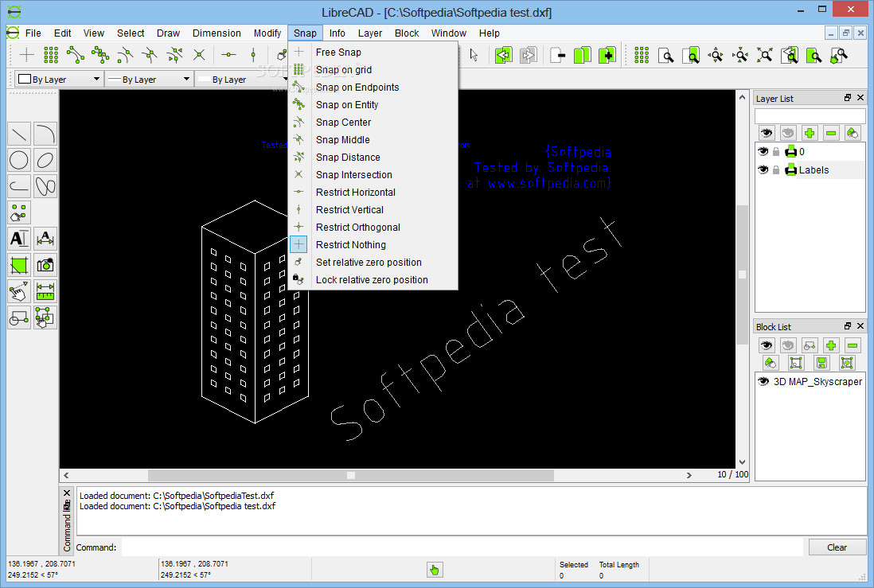Click the vertical scrollbar thumb
Image resolution: width=874 pixels, height=588 pixels.
(x=742, y=275)
